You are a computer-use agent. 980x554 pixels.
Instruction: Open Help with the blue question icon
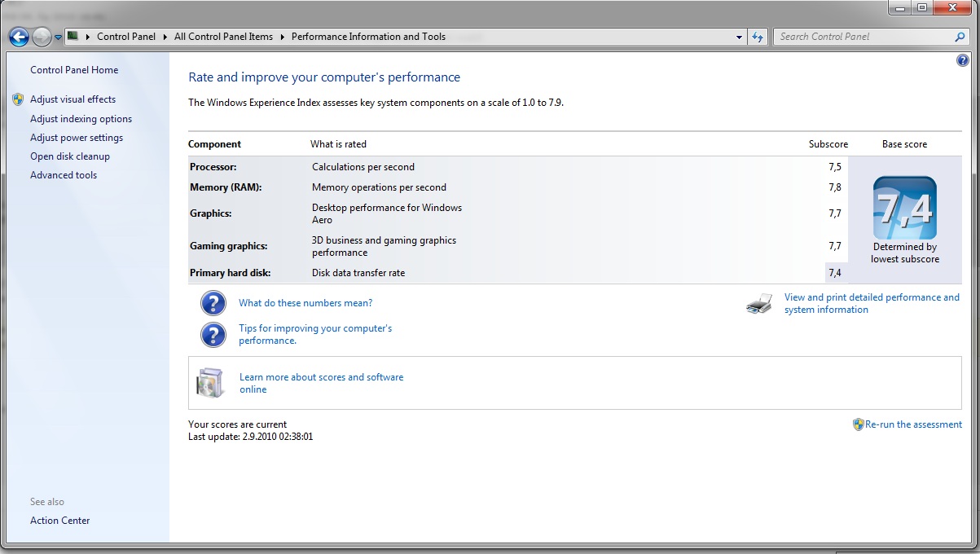pyautogui.click(x=963, y=61)
